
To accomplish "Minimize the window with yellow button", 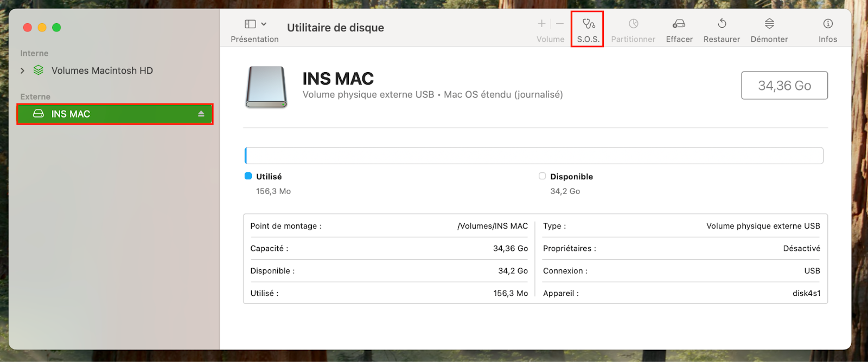I will pyautogui.click(x=42, y=28).
